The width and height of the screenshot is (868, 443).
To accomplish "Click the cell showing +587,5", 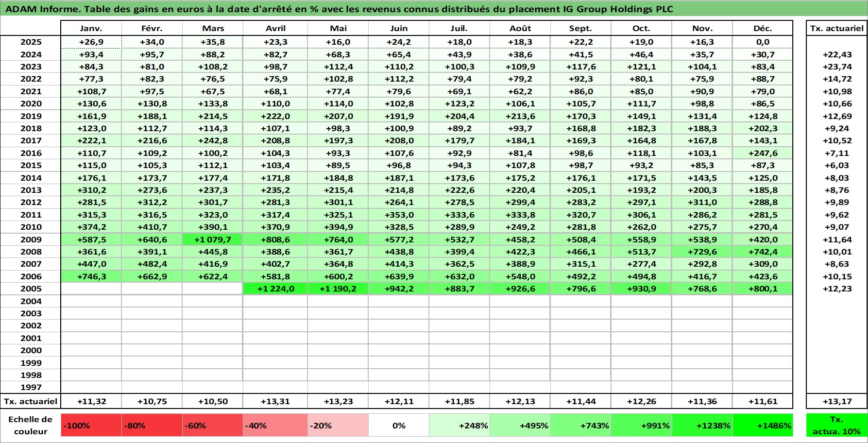I will [91, 239].
